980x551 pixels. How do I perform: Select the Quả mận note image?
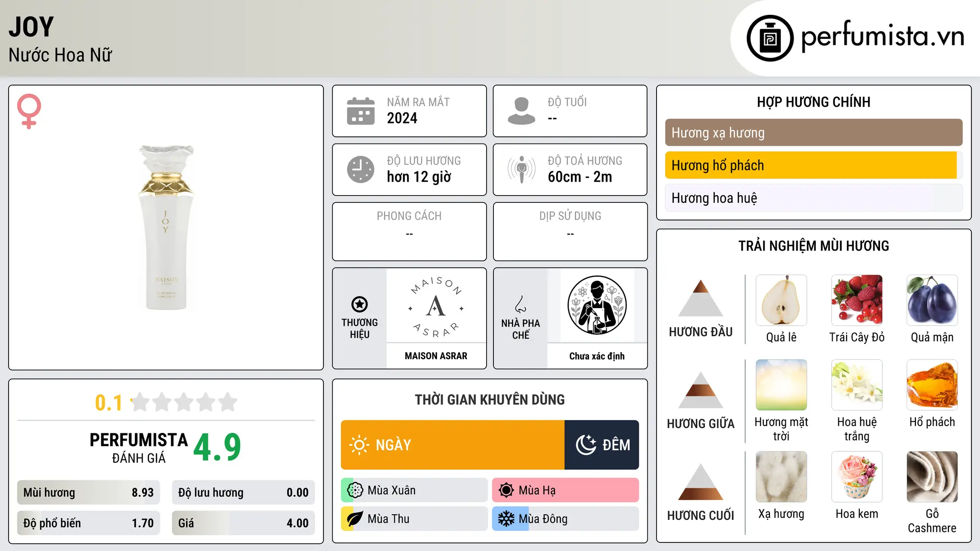[x=932, y=300]
